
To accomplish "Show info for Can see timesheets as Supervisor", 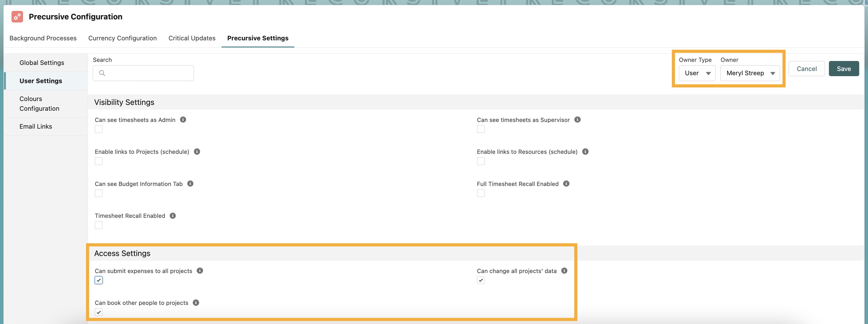I will click(577, 120).
